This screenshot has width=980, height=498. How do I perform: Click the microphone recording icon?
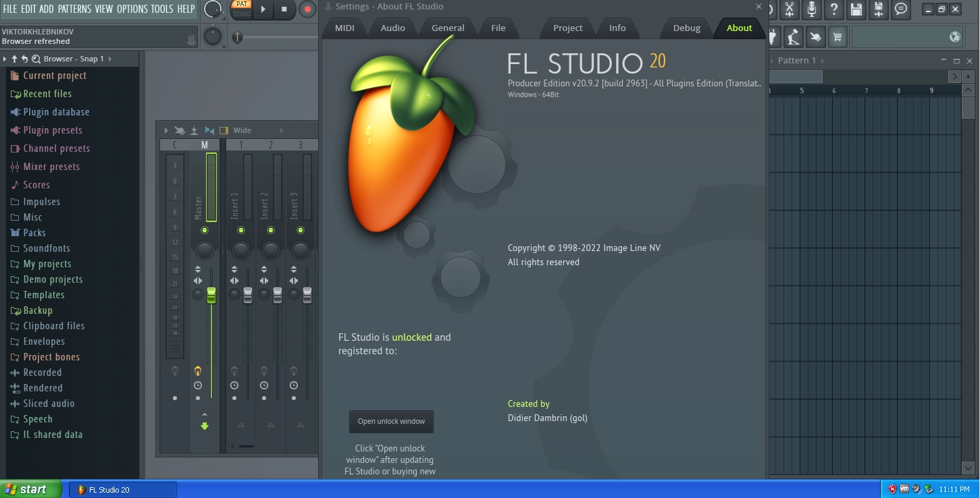pyautogui.click(x=812, y=9)
